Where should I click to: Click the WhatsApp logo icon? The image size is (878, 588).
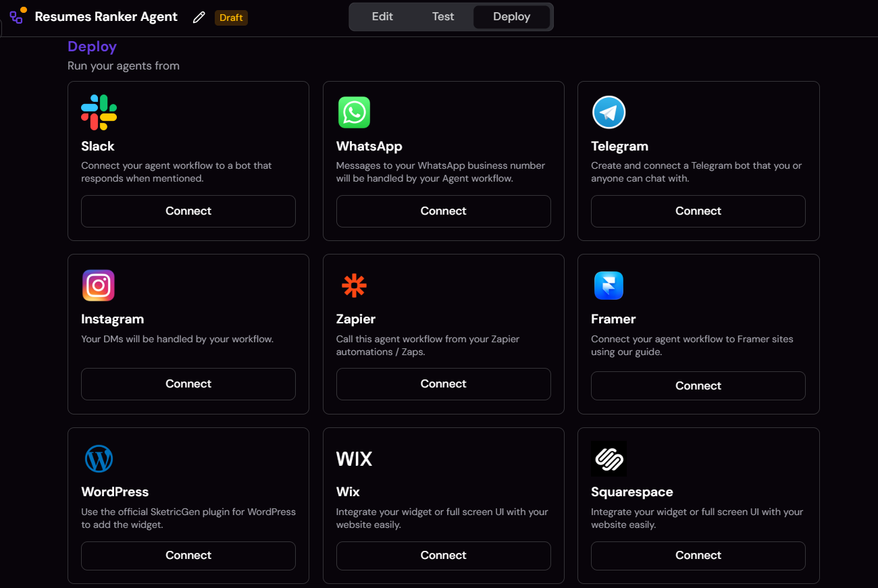(x=354, y=112)
